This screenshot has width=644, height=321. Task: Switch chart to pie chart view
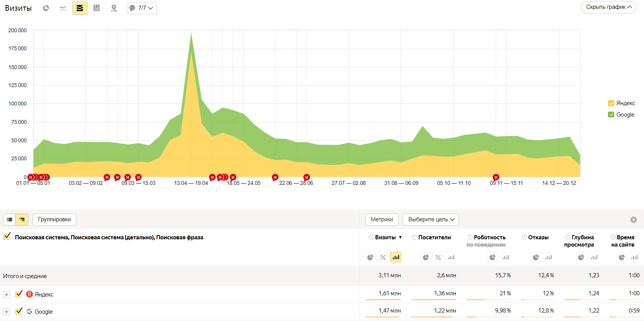[46, 8]
